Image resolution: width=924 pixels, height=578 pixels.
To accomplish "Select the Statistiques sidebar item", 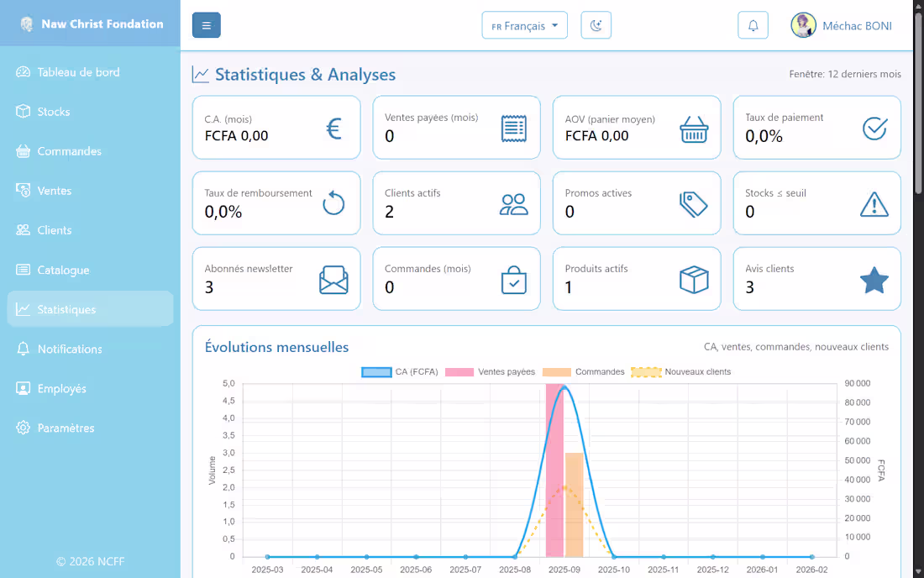I will pyautogui.click(x=90, y=309).
